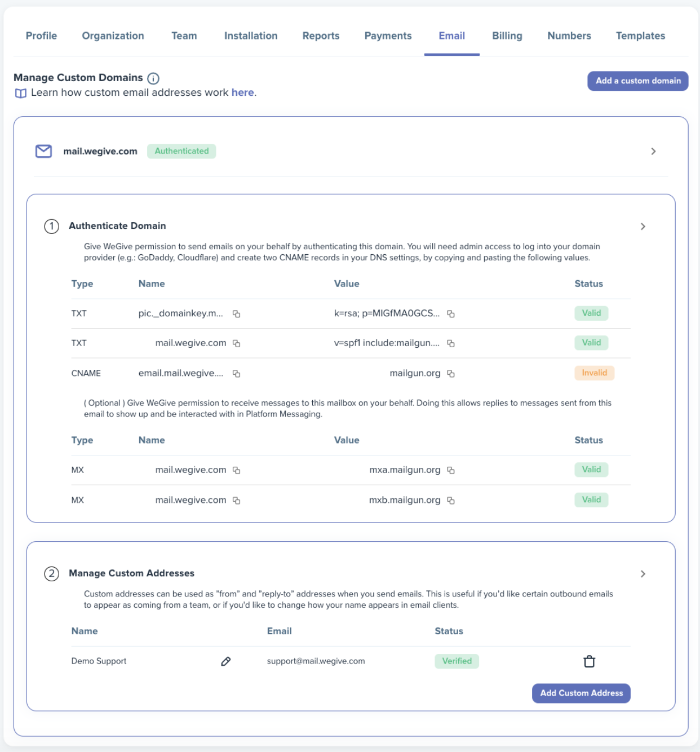Copy the mxa.mailgun.org MX value
The width and height of the screenshot is (700, 752).
coord(451,470)
